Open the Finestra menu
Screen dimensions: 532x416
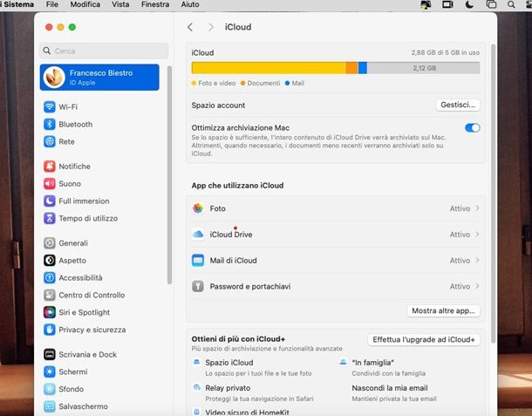[x=155, y=4]
